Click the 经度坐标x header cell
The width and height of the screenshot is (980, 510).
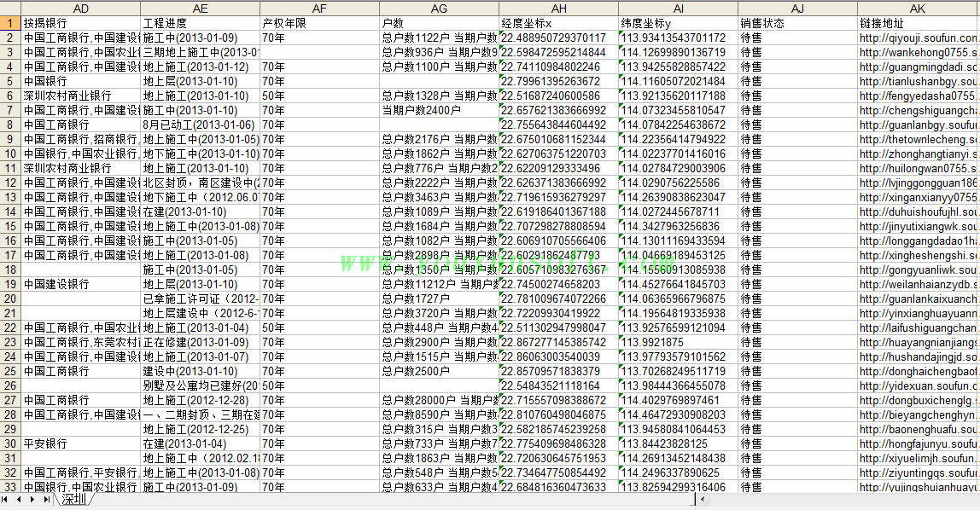coord(559,23)
